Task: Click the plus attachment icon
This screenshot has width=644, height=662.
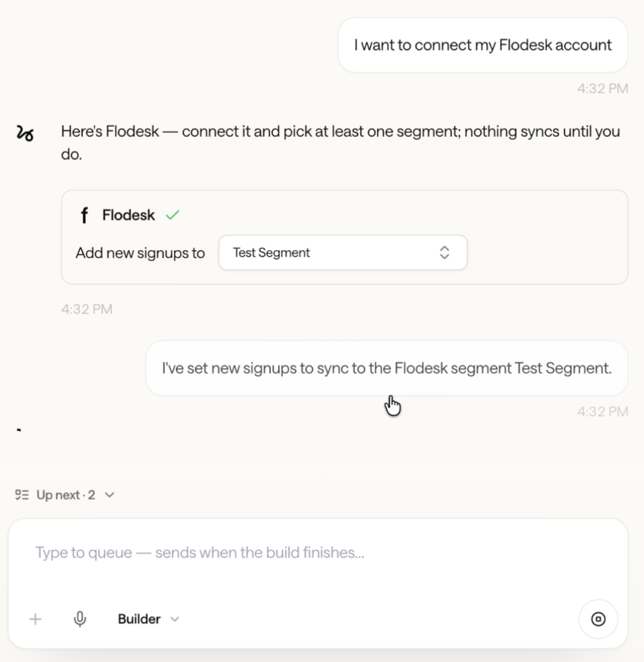Action: click(x=36, y=619)
